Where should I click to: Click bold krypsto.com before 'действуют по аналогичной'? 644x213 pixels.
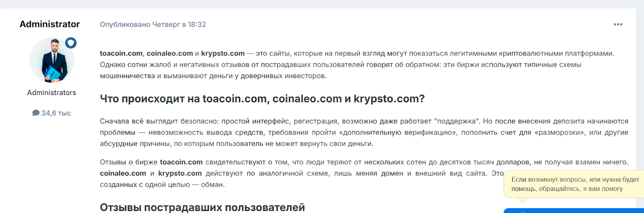tap(180, 174)
